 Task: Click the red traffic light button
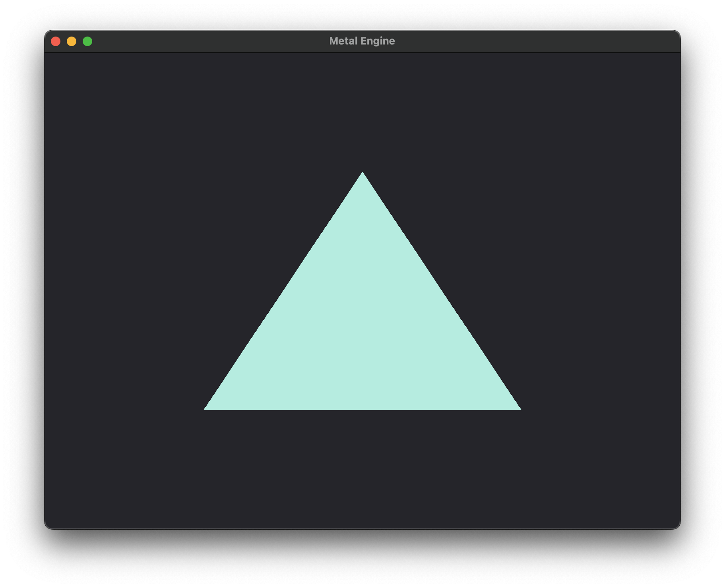pos(56,41)
